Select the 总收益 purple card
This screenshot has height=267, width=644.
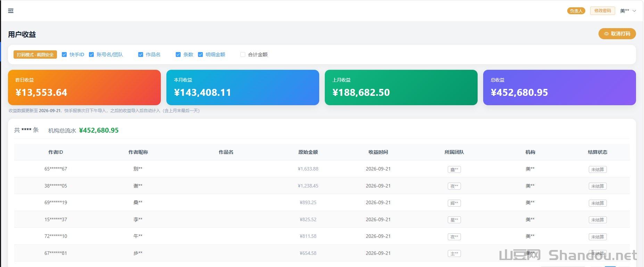click(x=560, y=87)
